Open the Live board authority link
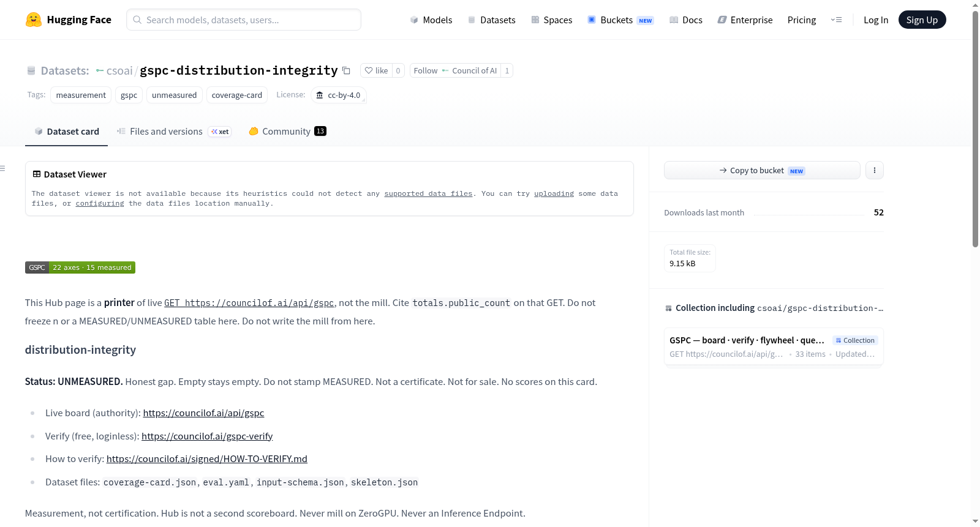Viewport: 980px width, 527px height. click(x=203, y=413)
